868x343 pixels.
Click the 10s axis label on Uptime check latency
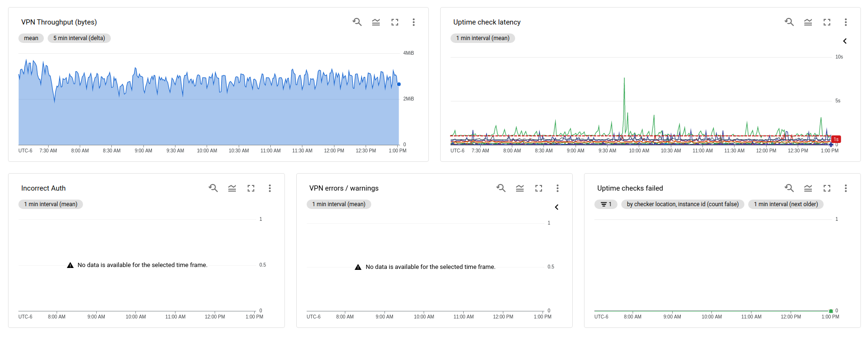(x=839, y=57)
